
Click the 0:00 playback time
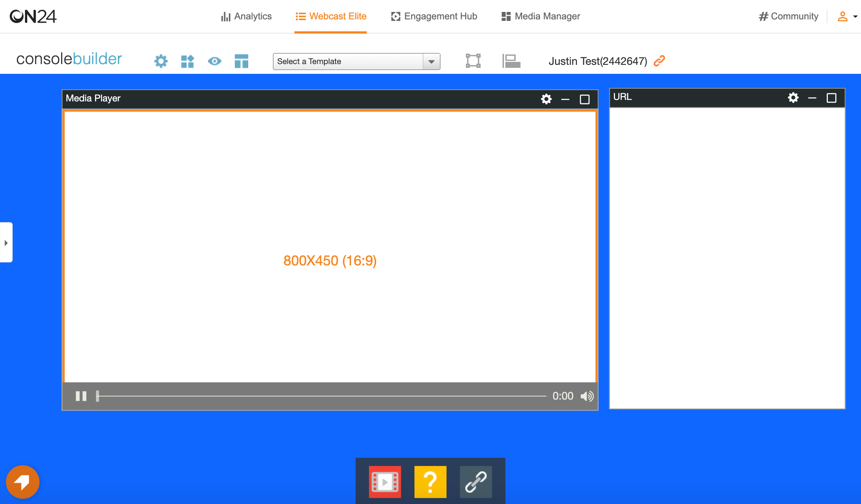pos(563,396)
